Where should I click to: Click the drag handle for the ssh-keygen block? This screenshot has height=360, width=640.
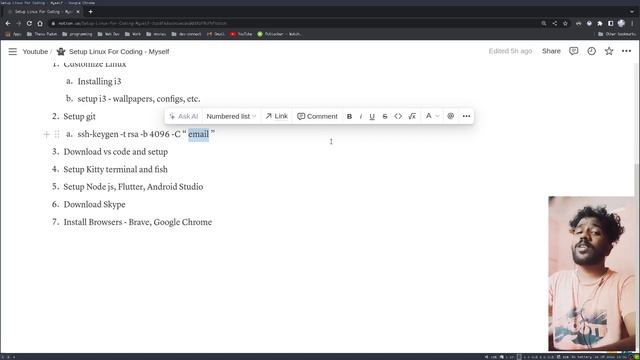click(57, 134)
